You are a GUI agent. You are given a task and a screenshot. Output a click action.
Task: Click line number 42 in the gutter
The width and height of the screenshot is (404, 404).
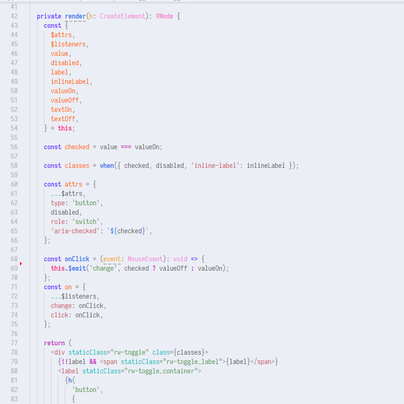coord(14,16)
